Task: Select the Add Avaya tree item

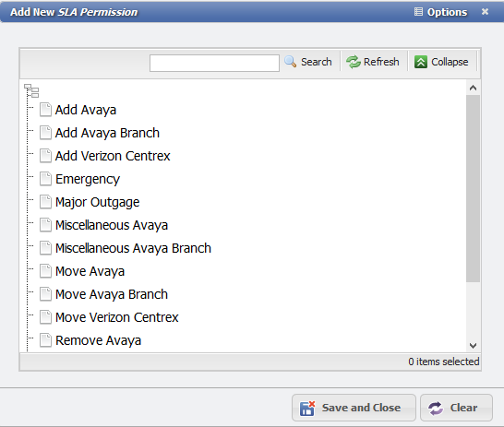Action: pos(86,110)
